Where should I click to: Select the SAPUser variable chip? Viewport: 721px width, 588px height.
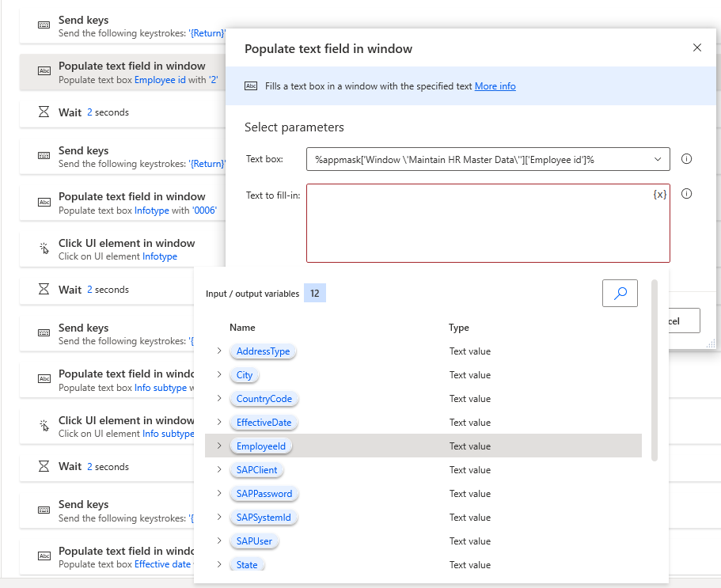point(254,541)
